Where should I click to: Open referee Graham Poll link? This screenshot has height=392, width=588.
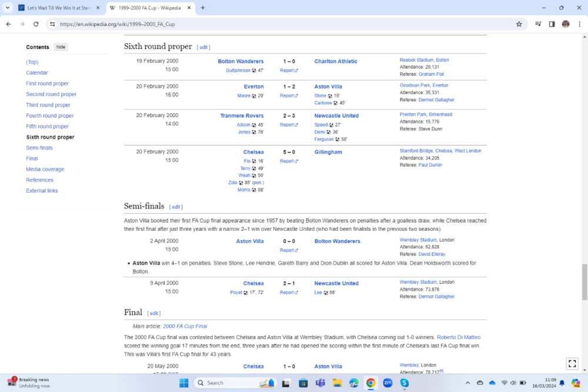(x=431, y=74)
